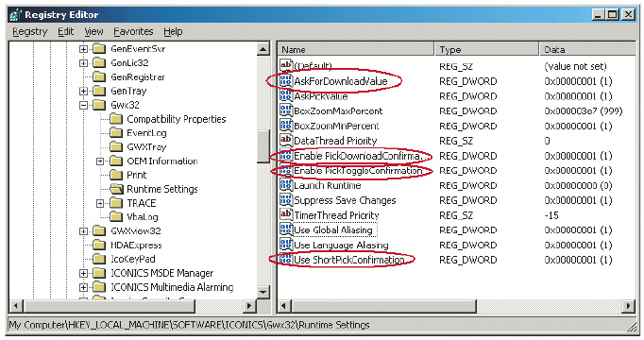
Task: Expand the ICONICS MSDE Manager key
Action: coord(83,274)
